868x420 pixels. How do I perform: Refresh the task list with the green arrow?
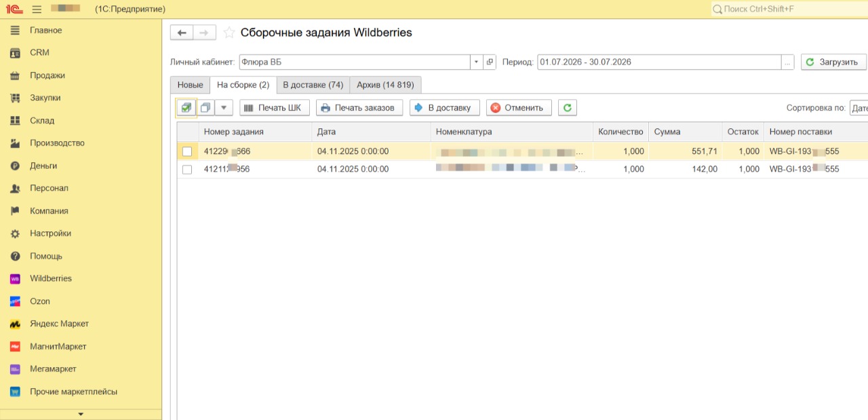coord(568,107)
